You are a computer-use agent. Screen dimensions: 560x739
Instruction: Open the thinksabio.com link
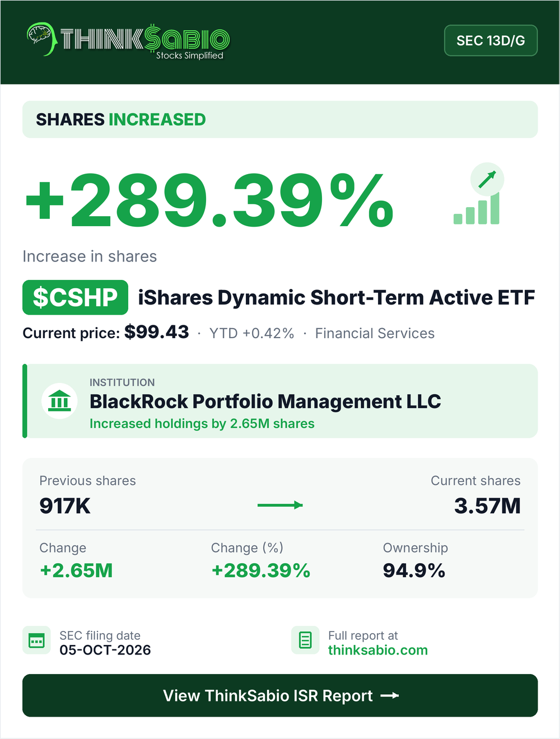[378, 650]
